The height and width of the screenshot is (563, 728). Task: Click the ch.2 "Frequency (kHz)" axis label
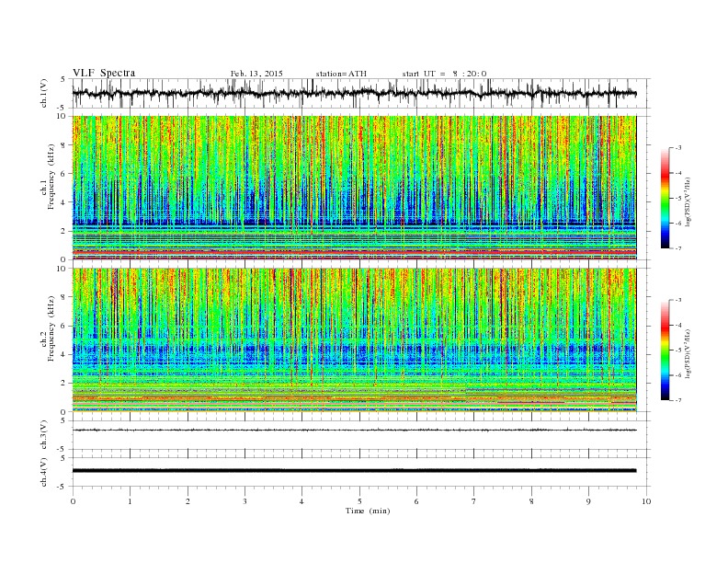pyautogui.click(x=51, y=328)
